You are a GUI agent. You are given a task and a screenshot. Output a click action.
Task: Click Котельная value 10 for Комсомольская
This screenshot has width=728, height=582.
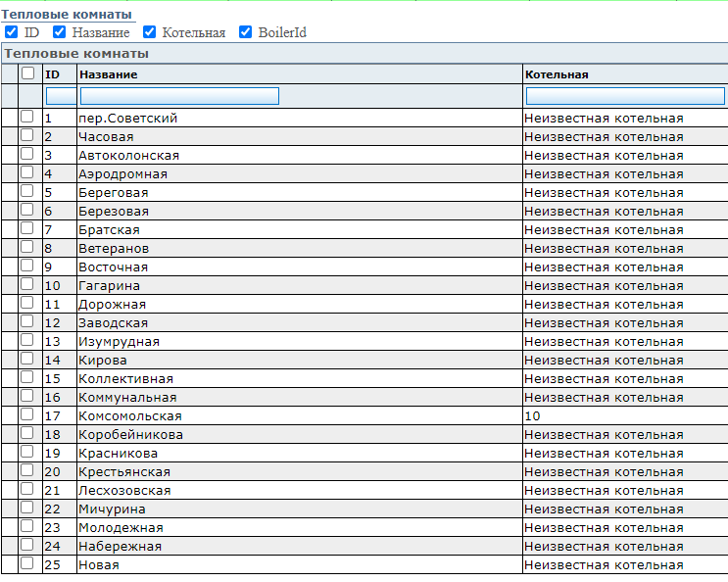[x=533, y=415]
